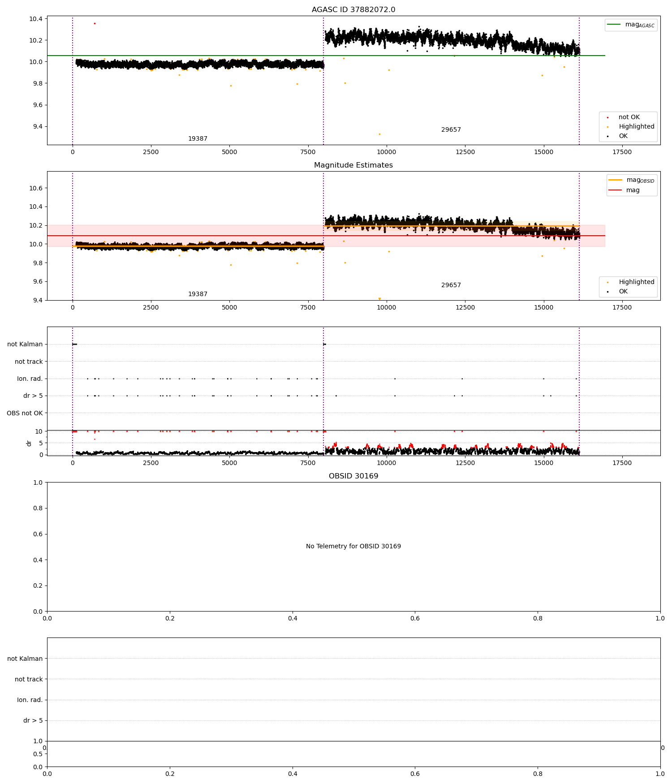This screenshot has height=784, width=672.
Task: Click the '29657' label in top plot
Action: coord(451,130)
